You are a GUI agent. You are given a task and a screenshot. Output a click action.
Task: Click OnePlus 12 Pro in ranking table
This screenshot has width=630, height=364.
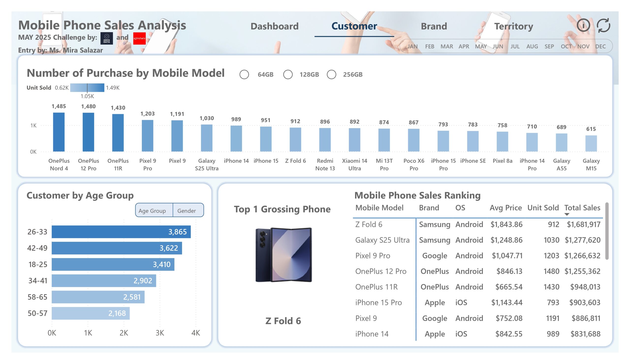(x=381, y=271)
